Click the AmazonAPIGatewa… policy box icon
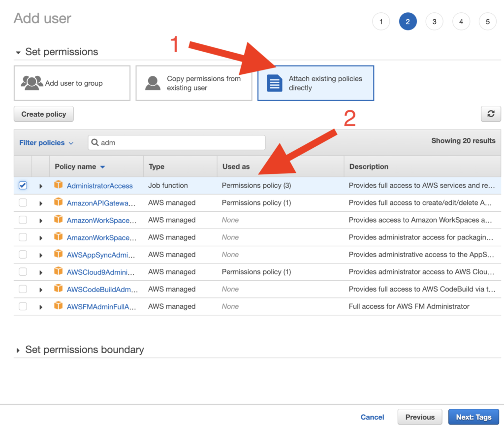The height and width of the screenshot is (428, 504). point(58,202)
